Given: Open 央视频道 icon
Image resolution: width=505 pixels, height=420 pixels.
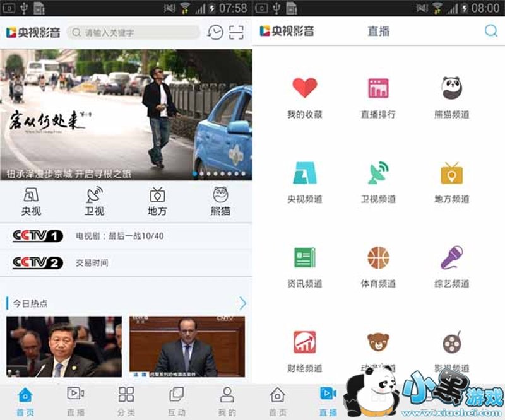Looking at the screenshot, I should click(x=305, y=173).
